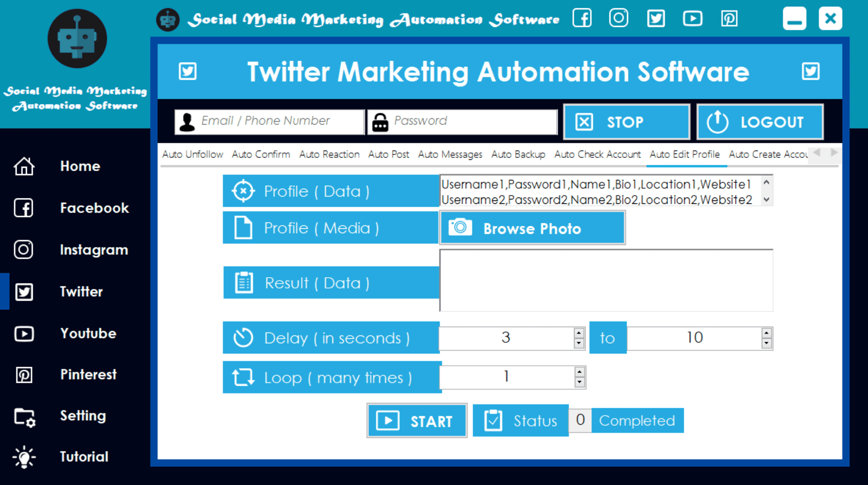
Task: Click the large robot logo in sidebar
Action: [x=77, y=38]
